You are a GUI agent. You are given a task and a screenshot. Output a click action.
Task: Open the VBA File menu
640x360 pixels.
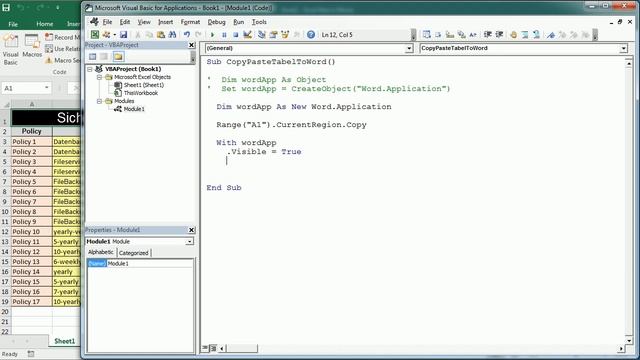click(x=107, y=22)
